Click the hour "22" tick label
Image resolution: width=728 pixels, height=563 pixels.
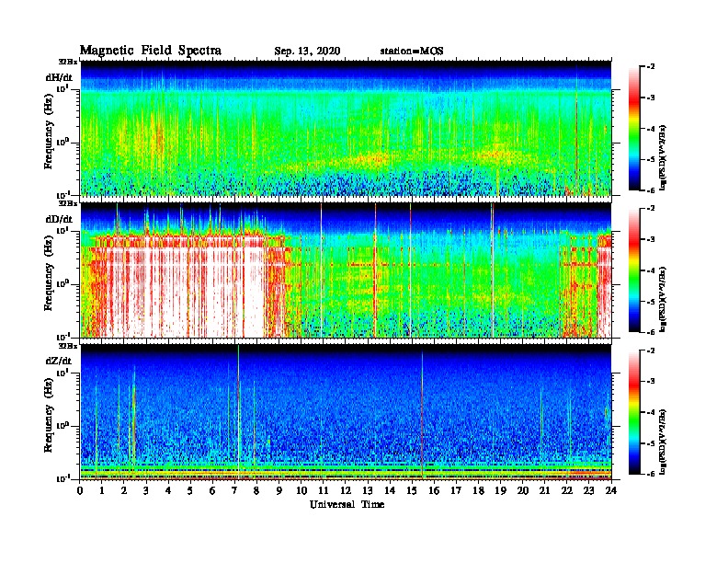[567, 491]
